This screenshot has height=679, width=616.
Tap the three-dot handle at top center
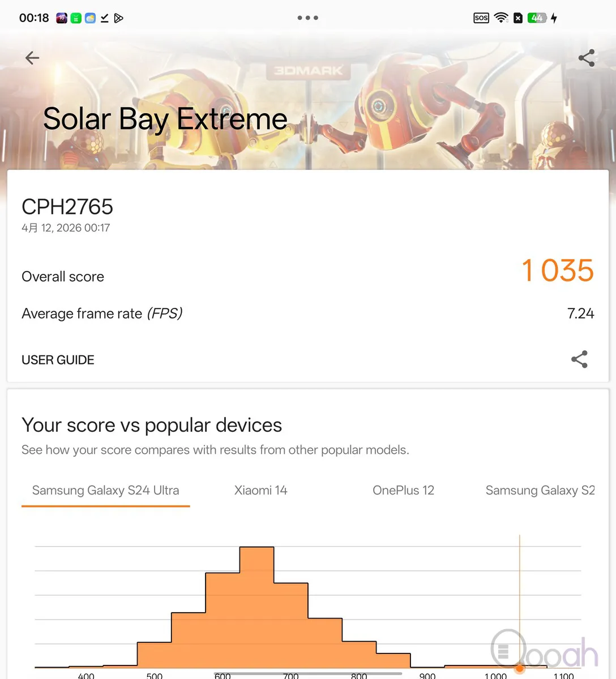click(x=307, y=18)
